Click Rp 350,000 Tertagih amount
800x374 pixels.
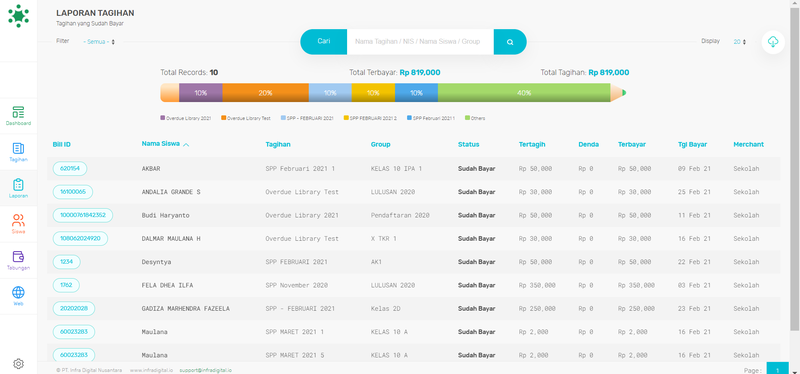pyautogui.click(x=537, y=285)
